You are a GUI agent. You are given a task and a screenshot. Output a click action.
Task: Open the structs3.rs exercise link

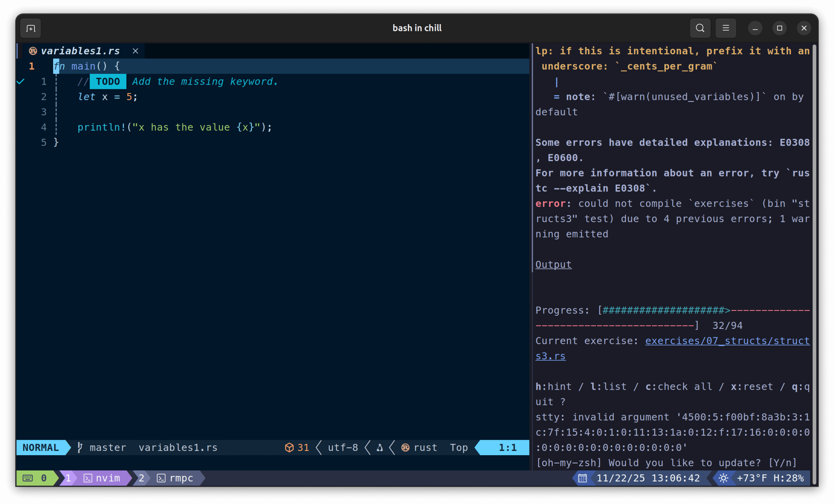(727, 341)
